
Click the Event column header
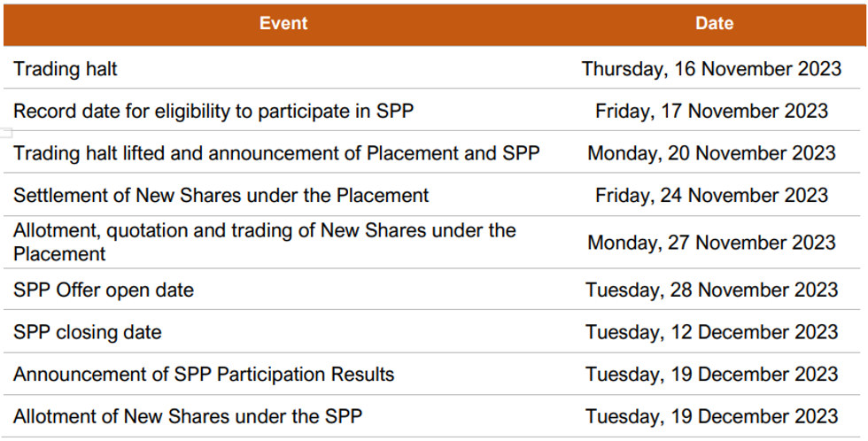283,24
